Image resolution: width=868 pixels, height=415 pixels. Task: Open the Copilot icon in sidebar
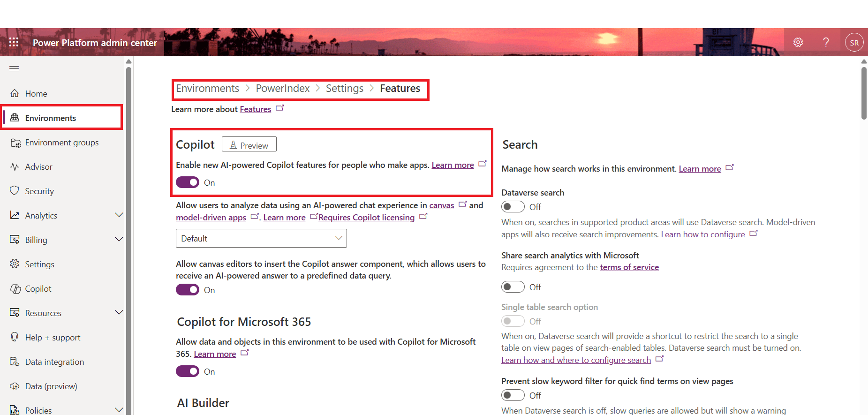tap(15, 289)
